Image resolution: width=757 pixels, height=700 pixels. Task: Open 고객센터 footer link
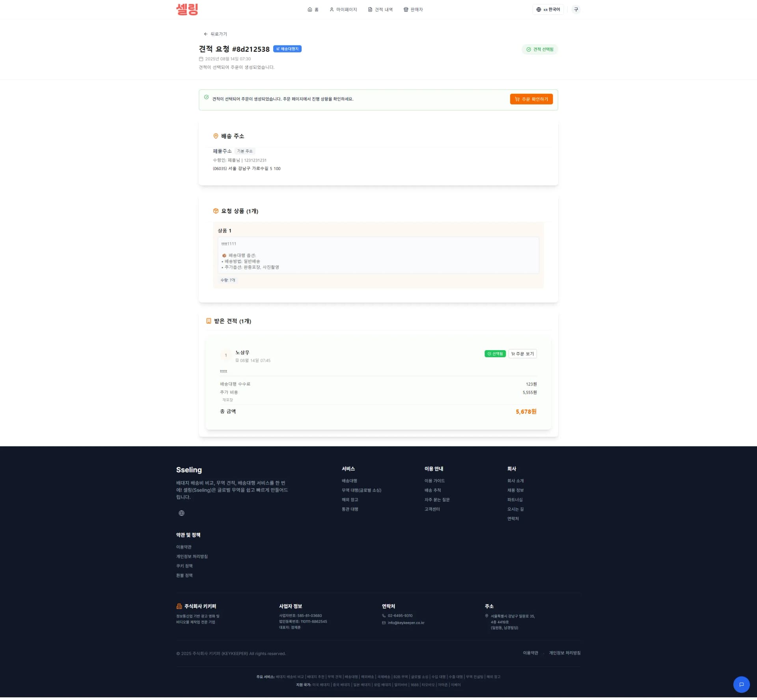pyautogui.click(x=432, y=509)
